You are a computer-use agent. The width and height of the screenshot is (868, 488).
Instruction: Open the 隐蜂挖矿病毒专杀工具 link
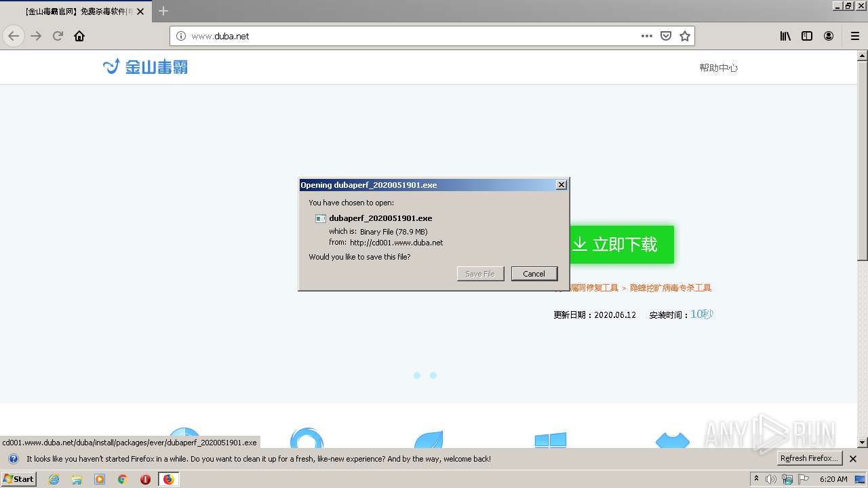(671, 288)
